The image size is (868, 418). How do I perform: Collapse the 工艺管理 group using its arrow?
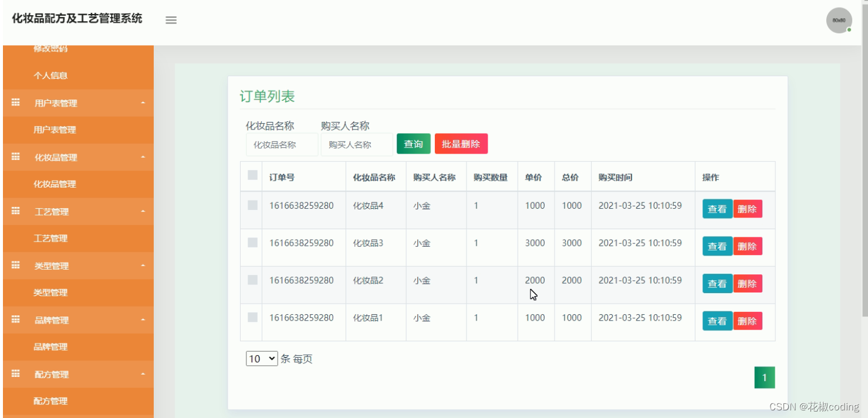point(143,212)
